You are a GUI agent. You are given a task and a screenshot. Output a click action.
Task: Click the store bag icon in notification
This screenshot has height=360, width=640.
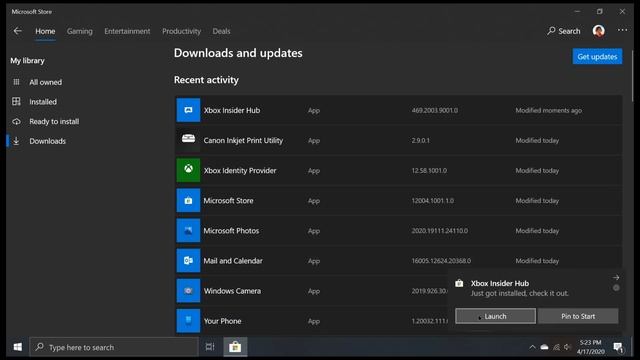pyautogui.click(x=459, y=283)
